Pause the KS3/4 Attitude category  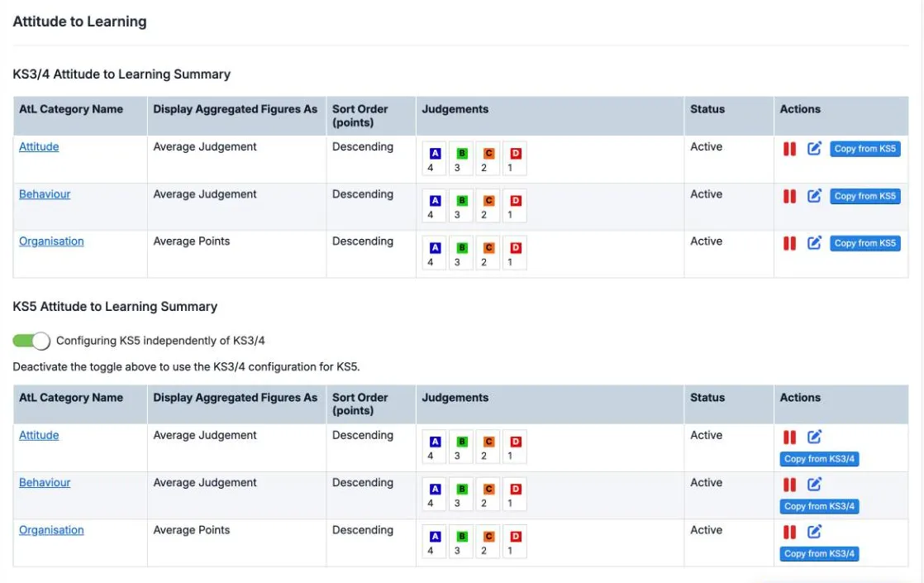tap(789, 149)
